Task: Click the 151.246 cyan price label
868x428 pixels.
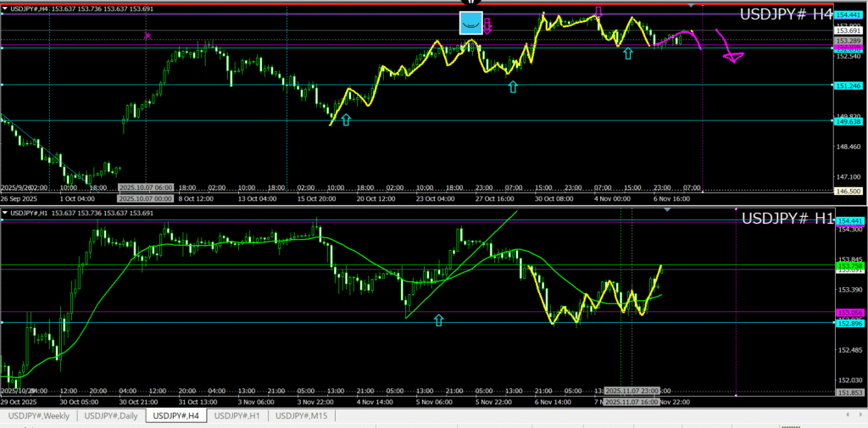Action: [x=849, y=86]
